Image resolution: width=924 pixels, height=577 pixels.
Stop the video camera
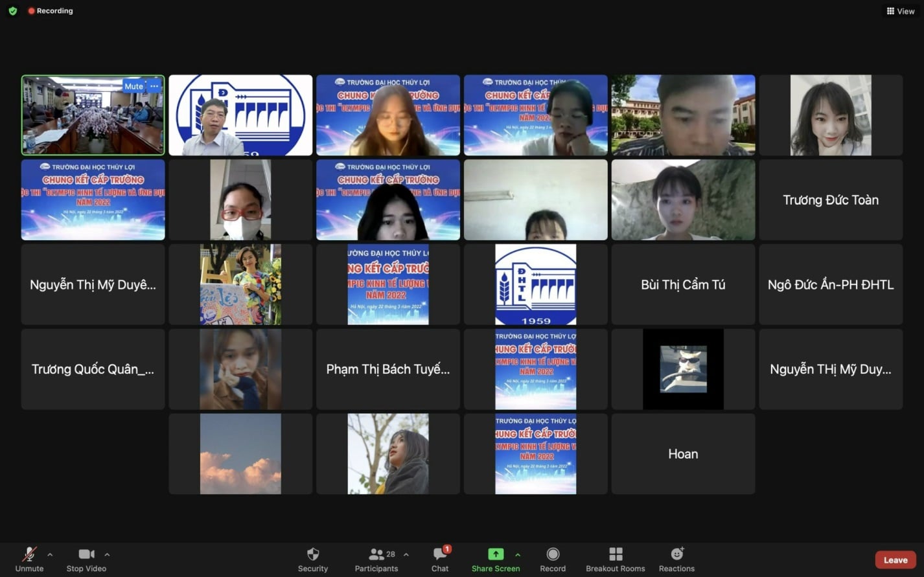(x=86, y=559)
